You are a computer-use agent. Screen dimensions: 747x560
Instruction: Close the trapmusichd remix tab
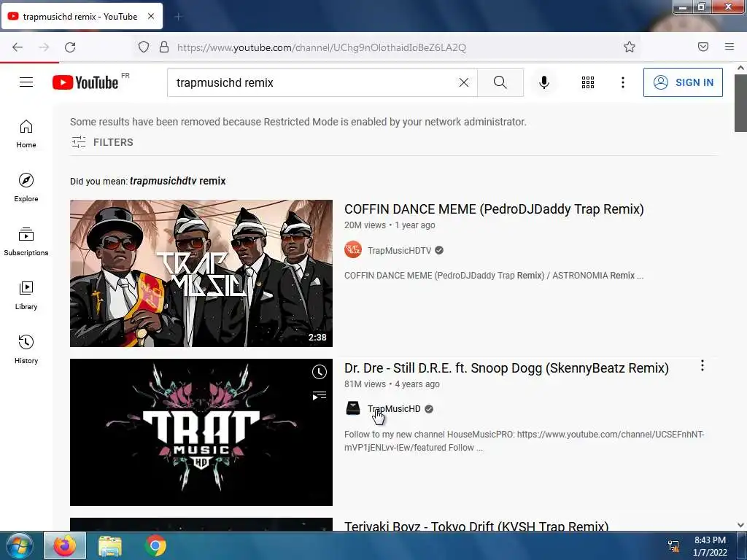tap(150, 16)
